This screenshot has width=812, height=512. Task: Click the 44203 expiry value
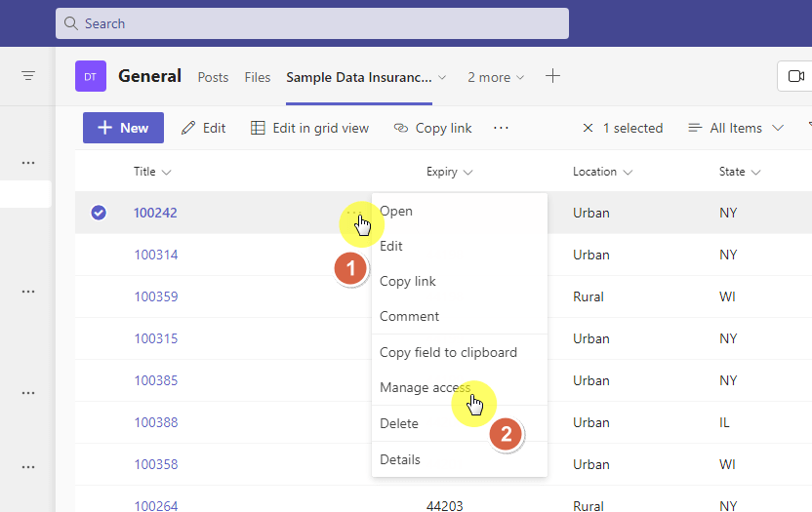coord(444,506)
